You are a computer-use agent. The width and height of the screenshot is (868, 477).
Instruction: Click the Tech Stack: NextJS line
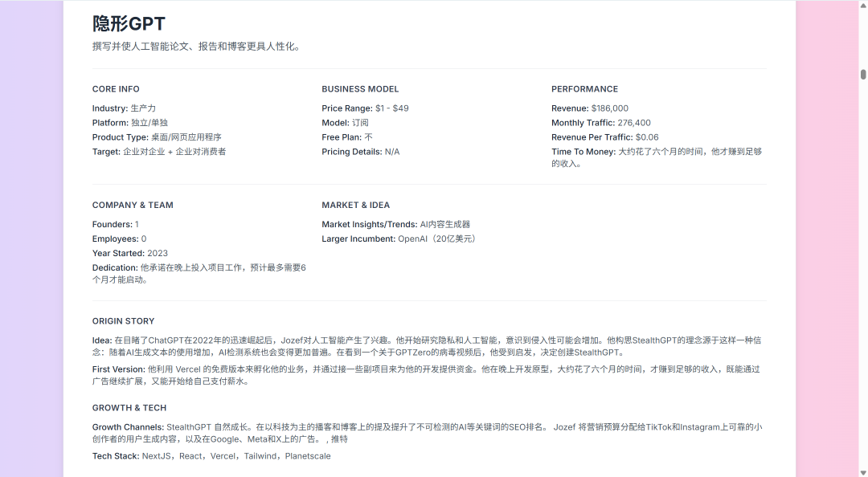[211, 457]
